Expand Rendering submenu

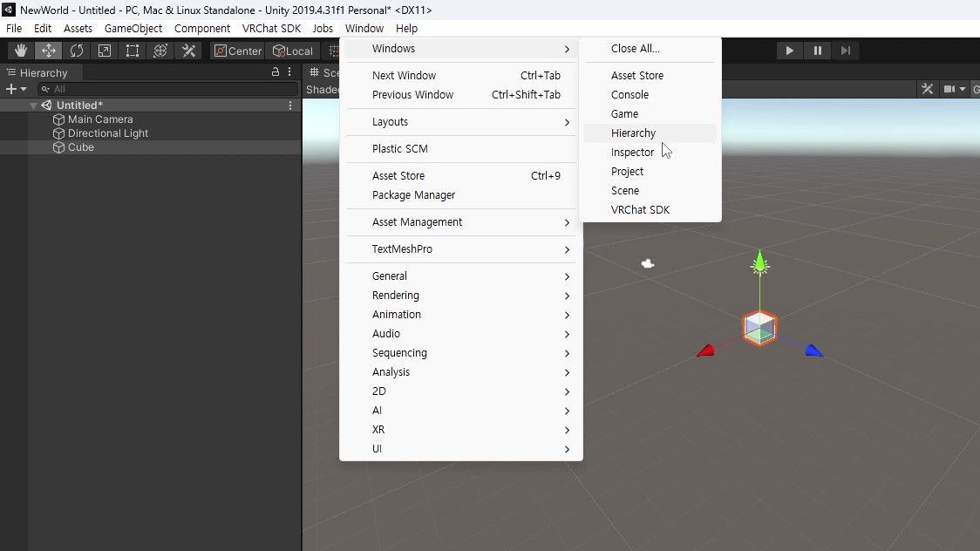click(460, 295)
